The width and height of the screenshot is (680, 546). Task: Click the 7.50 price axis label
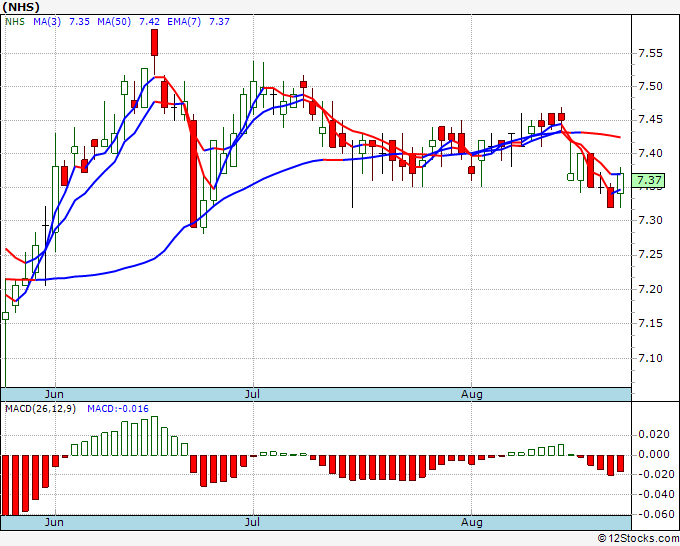651,86
